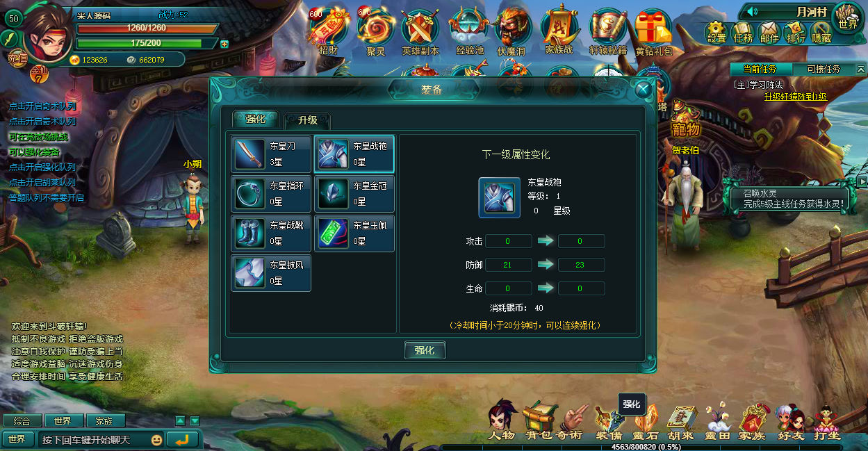Toggle the 隐藏 hide players button
The image size is (868, 451).
(x=821, y=32)
